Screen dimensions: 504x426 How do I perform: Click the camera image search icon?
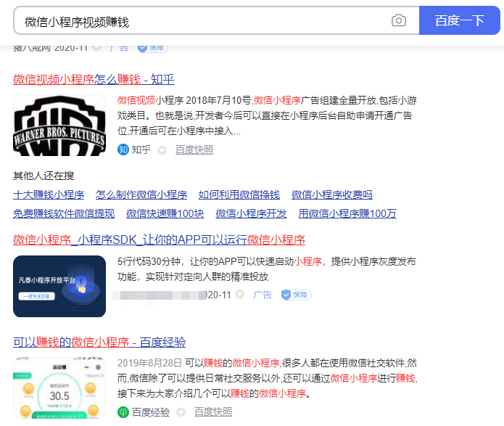[x=399, y=20]
